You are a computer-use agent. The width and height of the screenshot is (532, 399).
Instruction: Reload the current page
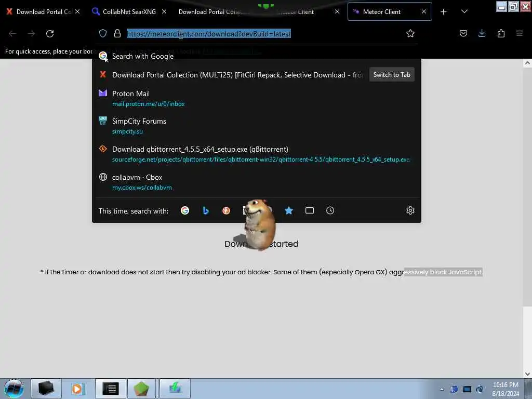click(50, 34)
